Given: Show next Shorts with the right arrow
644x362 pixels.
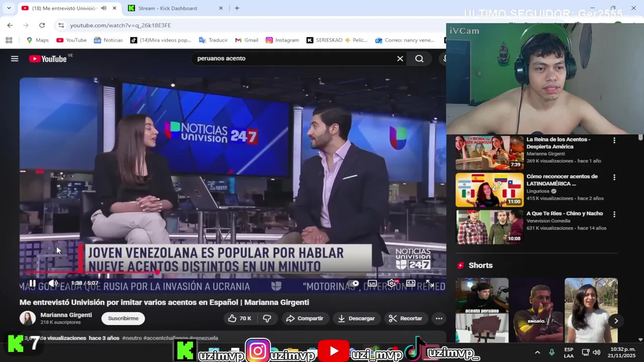Looking at the screenshot, I should tap(616, 321).
